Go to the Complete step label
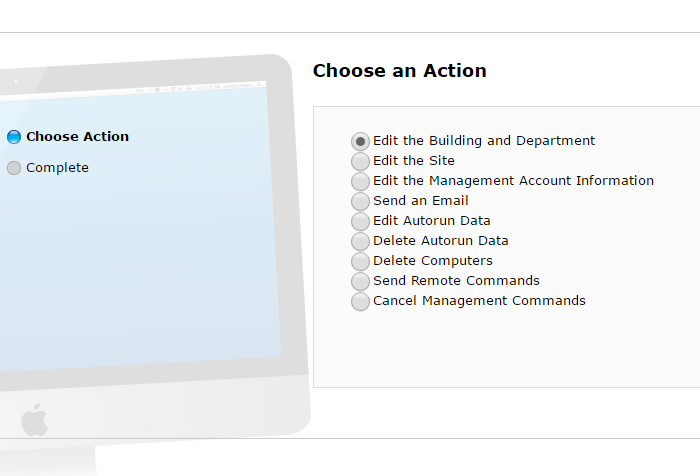The image size is (700, 476). coord(58,167)
